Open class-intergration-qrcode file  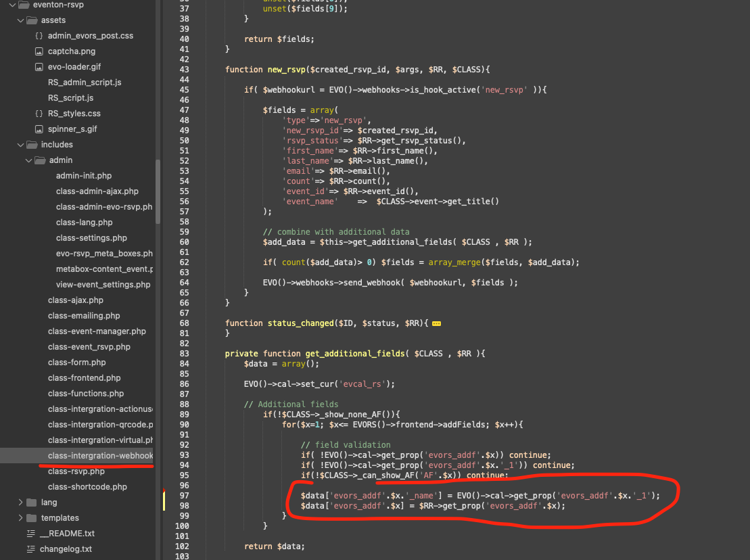(101, 424)
